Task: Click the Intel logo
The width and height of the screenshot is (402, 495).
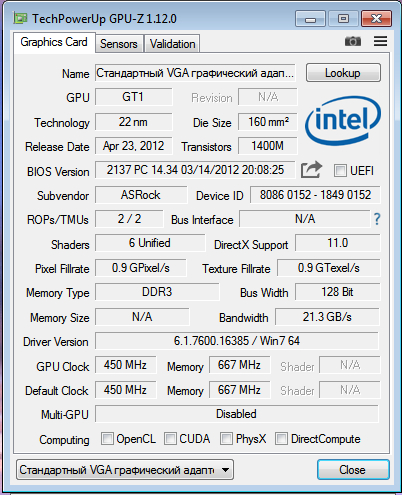Action: tap(343, 121)
